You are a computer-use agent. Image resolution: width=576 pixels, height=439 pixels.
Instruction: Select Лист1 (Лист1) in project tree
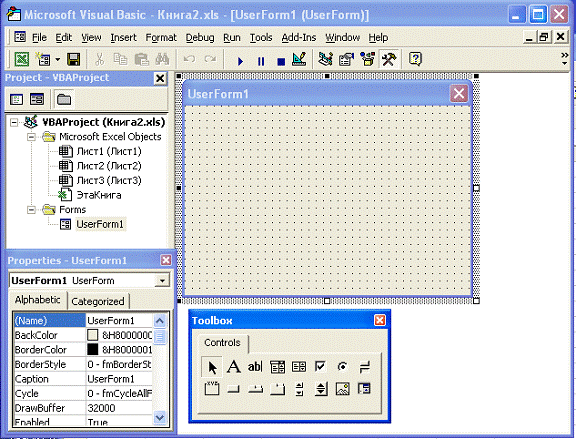[x=109, y=151]
